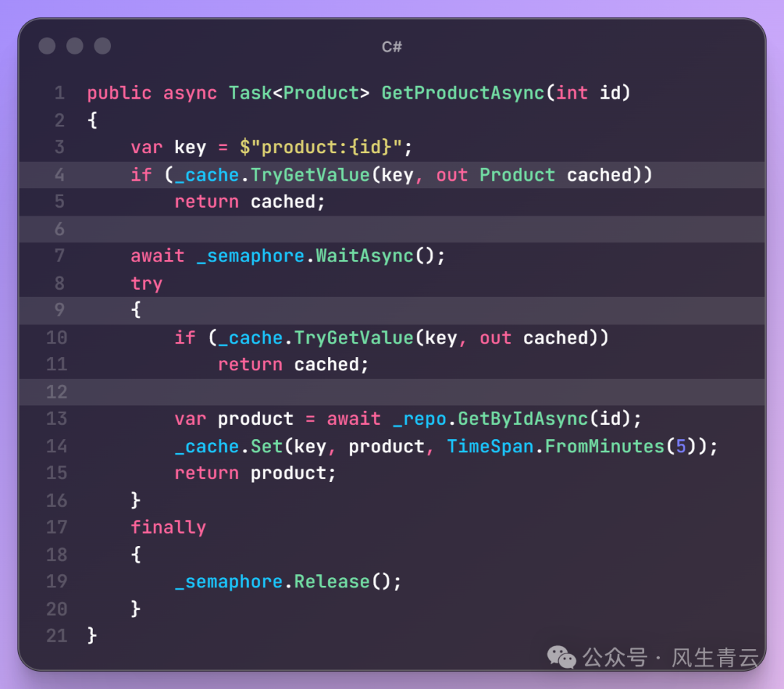This screenshot has width=784, height=689.
Task: Click the '_cache.Set' call on line 14
Action: pyautogui.click(x=229, y=447)
